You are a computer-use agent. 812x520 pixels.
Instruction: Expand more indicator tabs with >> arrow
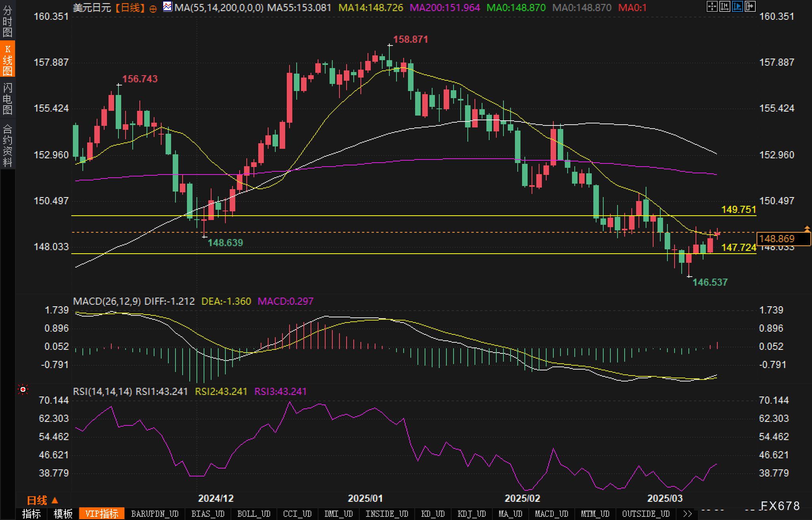(688, 514)
